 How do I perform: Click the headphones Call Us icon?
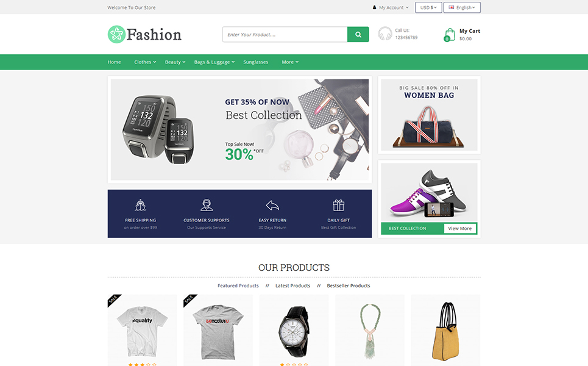click(384, 34)
